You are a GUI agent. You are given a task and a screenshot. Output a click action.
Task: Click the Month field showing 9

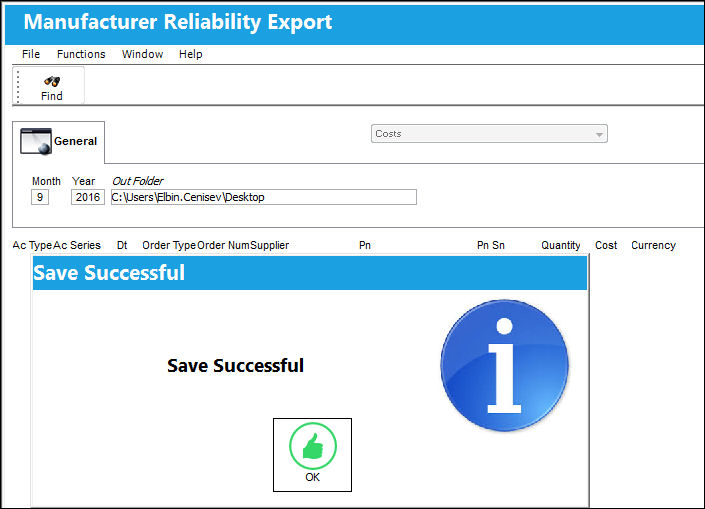click(x=40, y=197)
